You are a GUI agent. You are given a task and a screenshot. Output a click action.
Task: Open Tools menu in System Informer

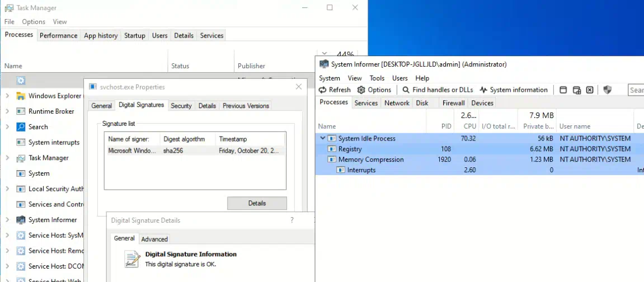click(377, 78)
